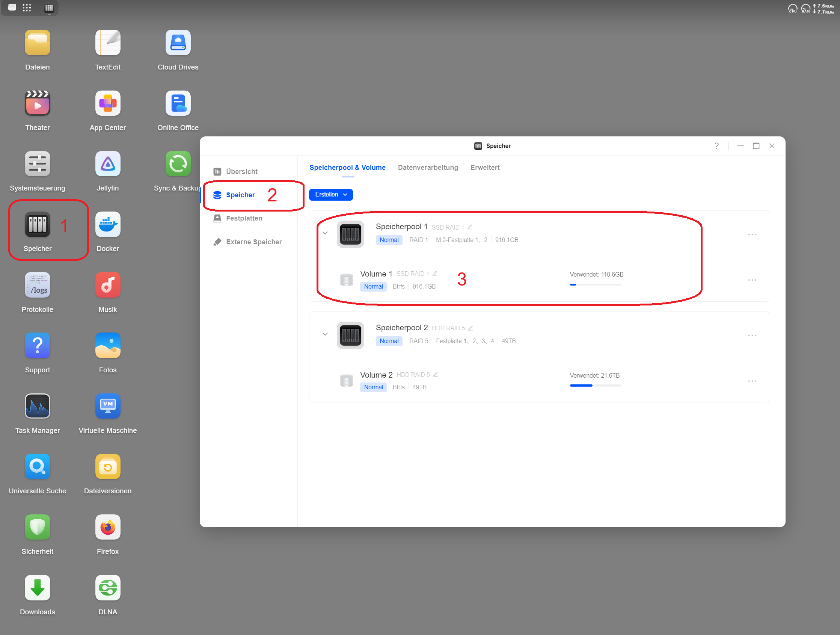
Task: Open Externe Speicher in the sidebar
Action: (x=253, y=242)
